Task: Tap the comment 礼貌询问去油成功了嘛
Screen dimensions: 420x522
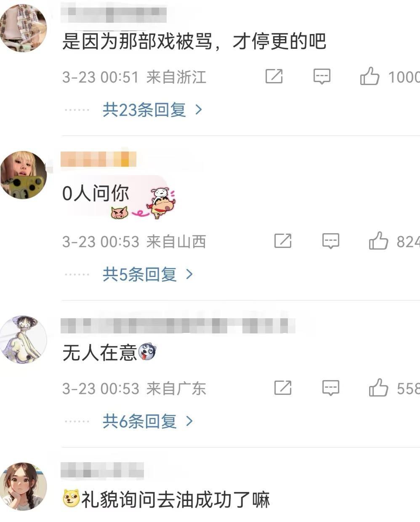Action: click(x=166, y=500)
